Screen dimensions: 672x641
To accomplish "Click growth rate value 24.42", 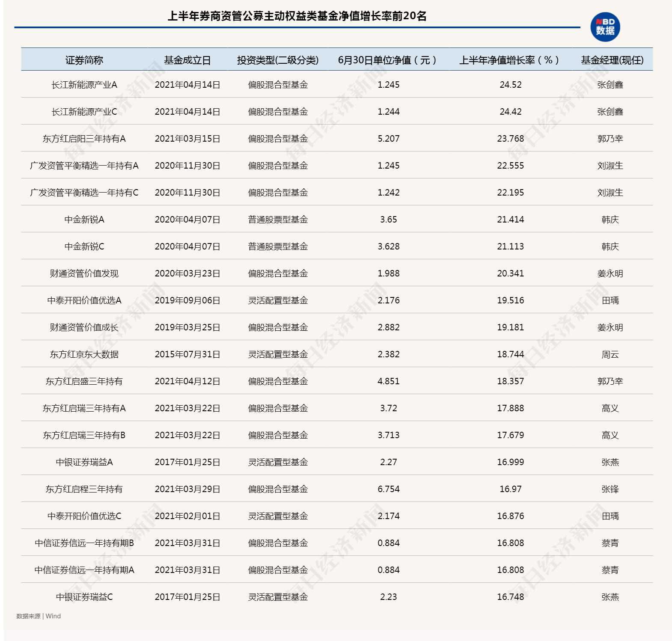I will point(511,112).
